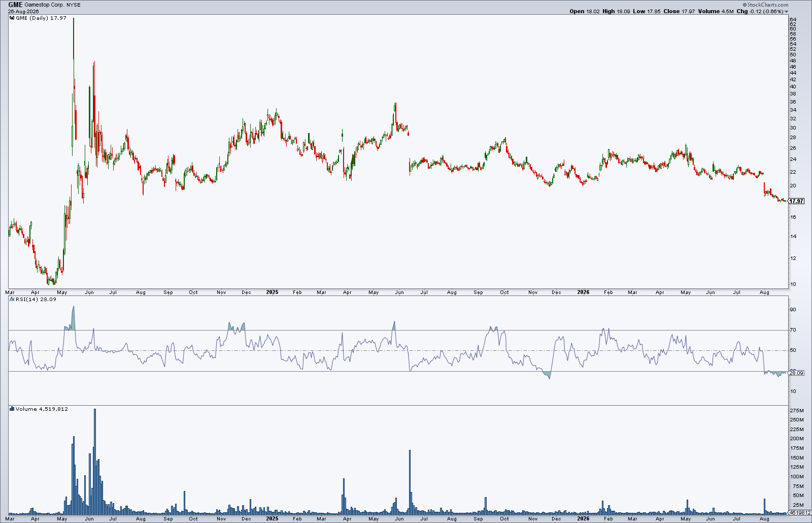Click the GME (Daily) 17.97 legend text
The width and height of the screenshot is (812, 523).
coord(41,18)
